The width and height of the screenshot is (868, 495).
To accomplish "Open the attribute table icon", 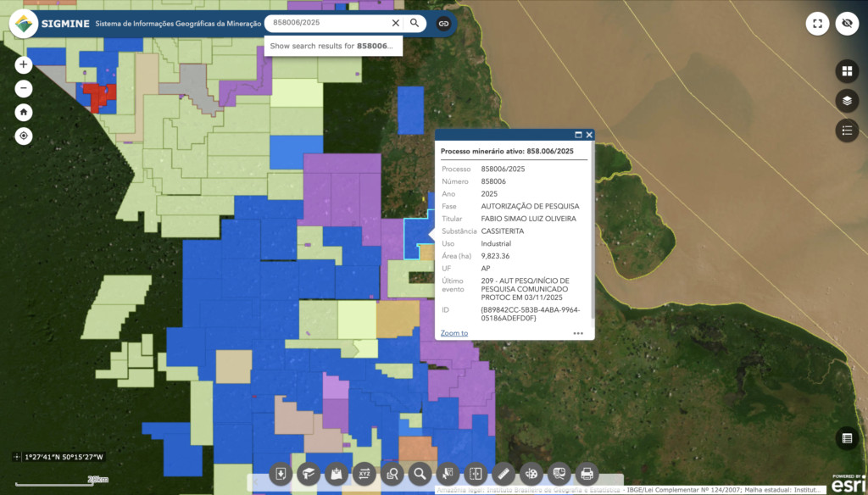I will 847,438.
